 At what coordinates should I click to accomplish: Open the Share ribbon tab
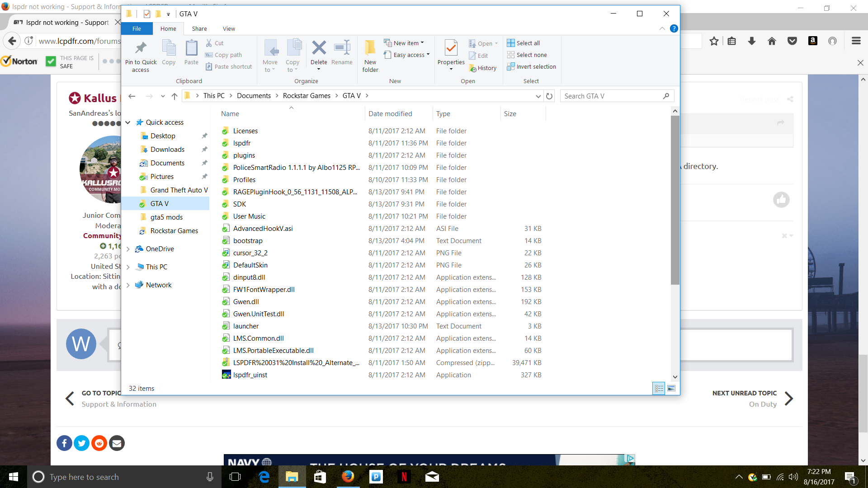199,28
